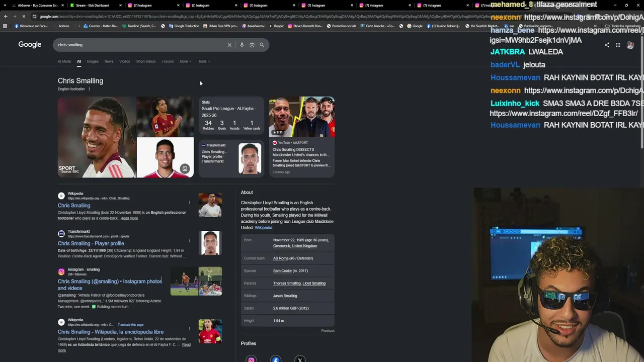Click the Feedback link under About panel
The image size is (644, 362).
328,331
